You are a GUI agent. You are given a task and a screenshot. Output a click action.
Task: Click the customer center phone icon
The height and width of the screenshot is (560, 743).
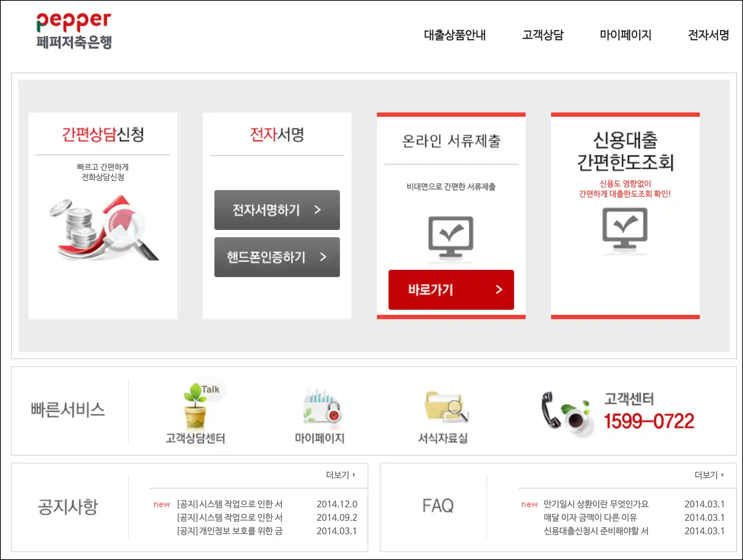click(567, 413)
